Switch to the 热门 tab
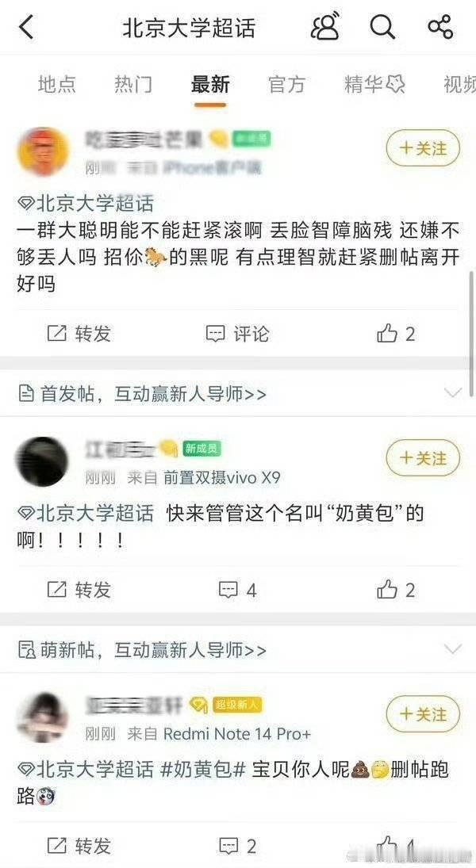 pos(133,85)
